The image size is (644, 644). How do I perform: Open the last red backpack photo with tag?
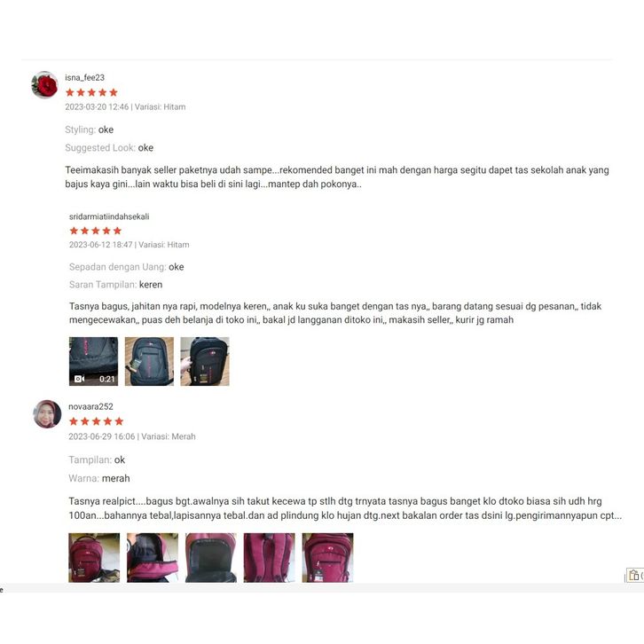click(x=327, y=558)
